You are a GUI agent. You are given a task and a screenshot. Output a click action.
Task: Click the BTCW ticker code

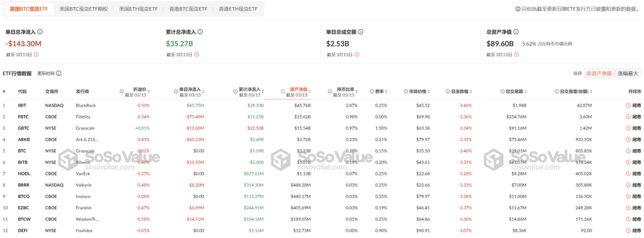[x=24, y=219]
